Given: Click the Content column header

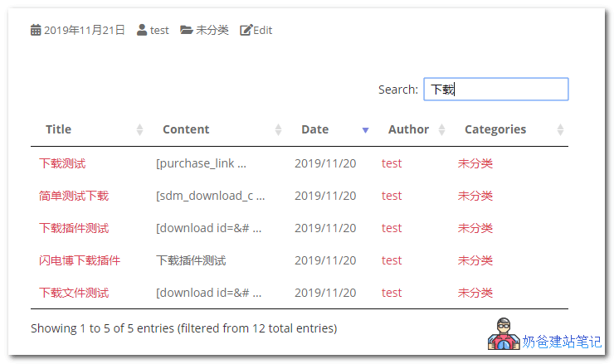Looking at the screenshot, I should (x=186, y=129).
